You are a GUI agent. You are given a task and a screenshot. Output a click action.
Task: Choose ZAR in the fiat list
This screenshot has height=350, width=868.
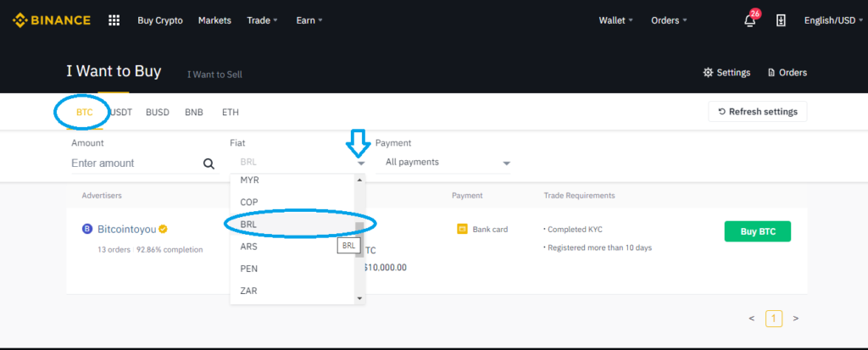[292, 291]
